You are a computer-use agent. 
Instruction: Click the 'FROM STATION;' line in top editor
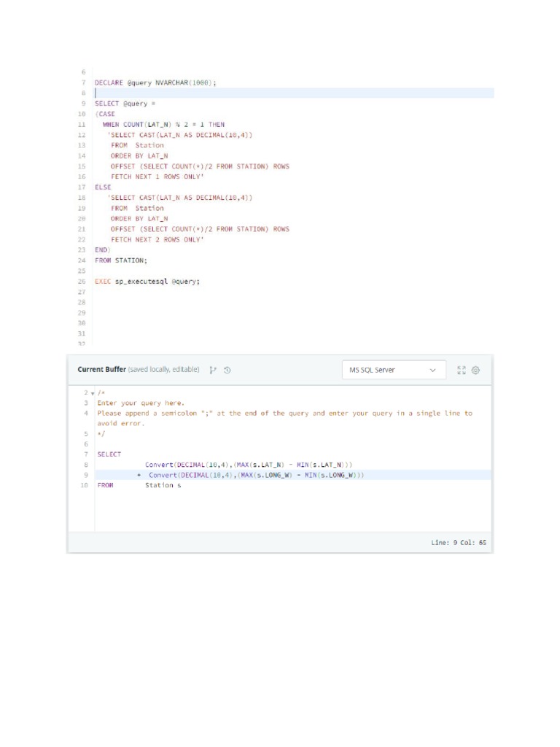click(x=120, y=260)
